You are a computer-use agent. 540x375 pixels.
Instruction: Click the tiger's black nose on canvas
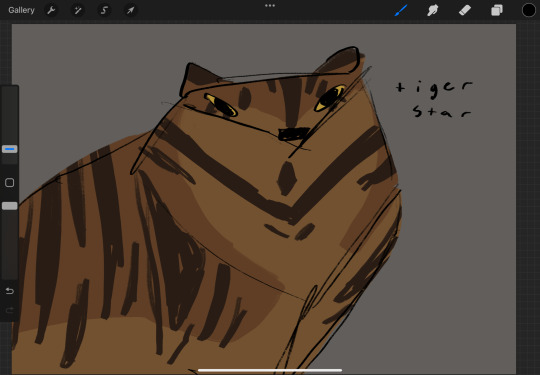(294, 134)
